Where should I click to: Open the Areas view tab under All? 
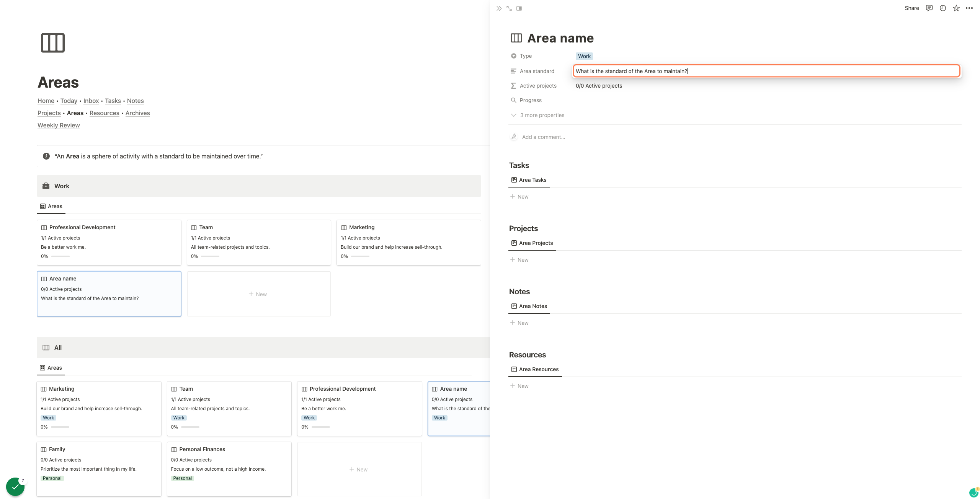51,368
